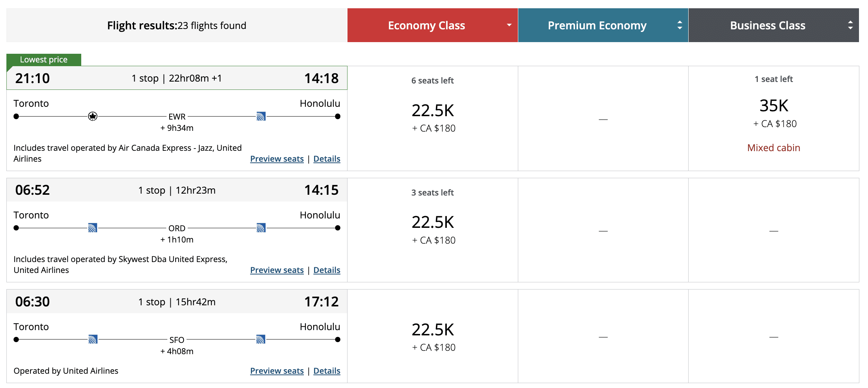Screen dimensions: 868x388
Task: Toggle Business Class sort arrows
Action: click(x=850, y=25)
